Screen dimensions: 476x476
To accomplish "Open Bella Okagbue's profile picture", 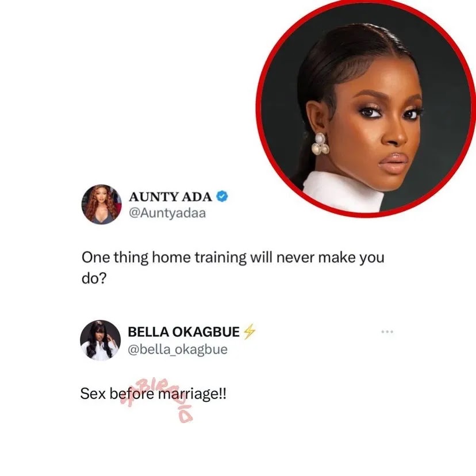I will [101, 340].
